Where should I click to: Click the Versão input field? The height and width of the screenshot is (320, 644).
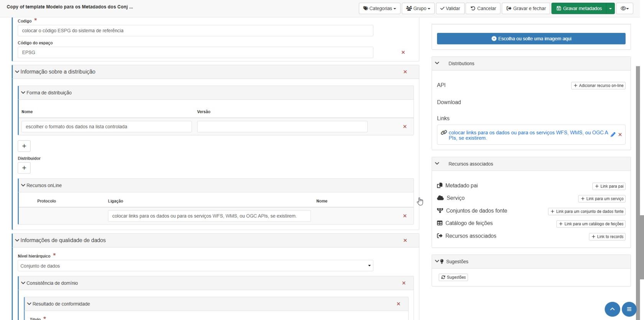(x=282, y=127)
